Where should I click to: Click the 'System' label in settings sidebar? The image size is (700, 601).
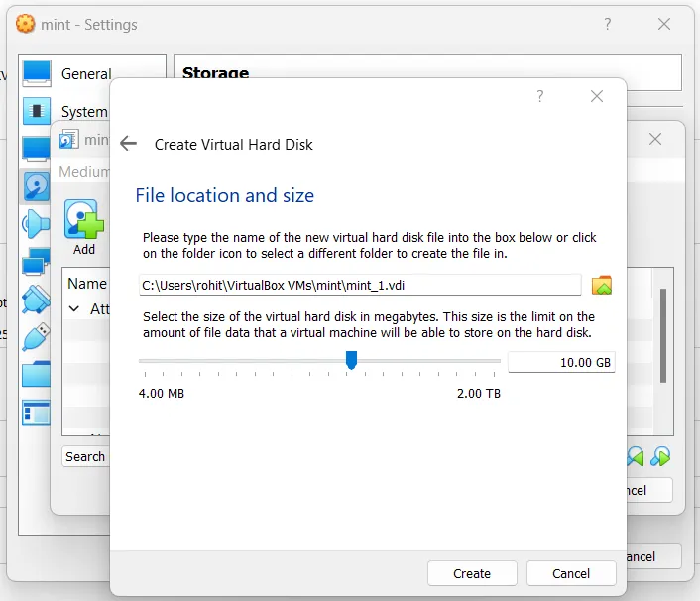(85, 112)
